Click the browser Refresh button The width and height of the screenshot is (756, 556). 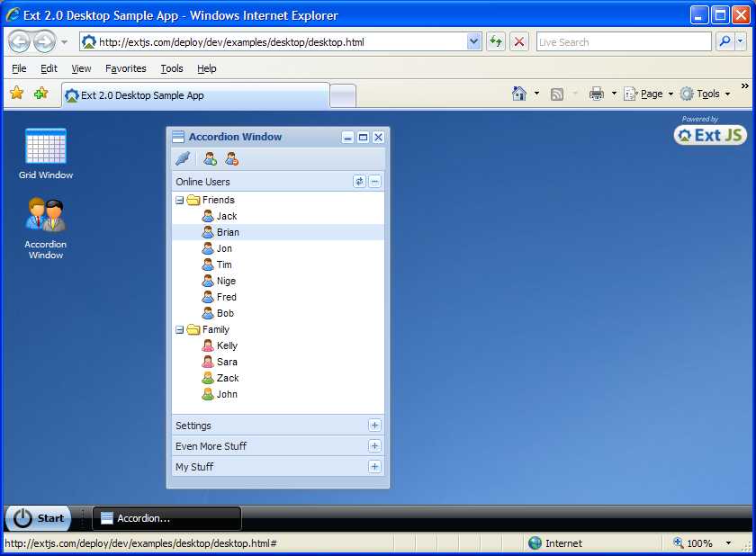(496, 42)
